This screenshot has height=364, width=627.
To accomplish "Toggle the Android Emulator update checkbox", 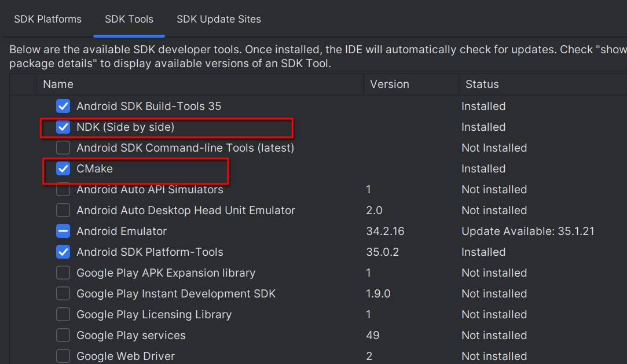I will pyautogui.click(x=63, y=231).
